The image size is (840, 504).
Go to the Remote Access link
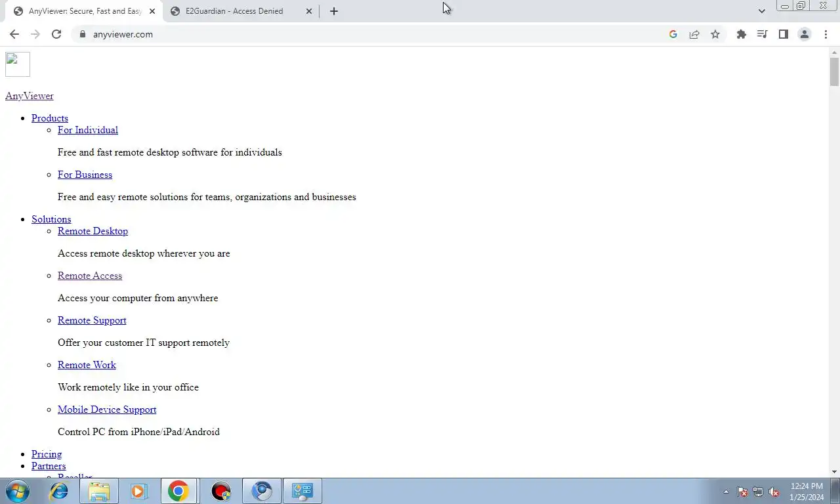pyautogui.click(x=90, y=276)
